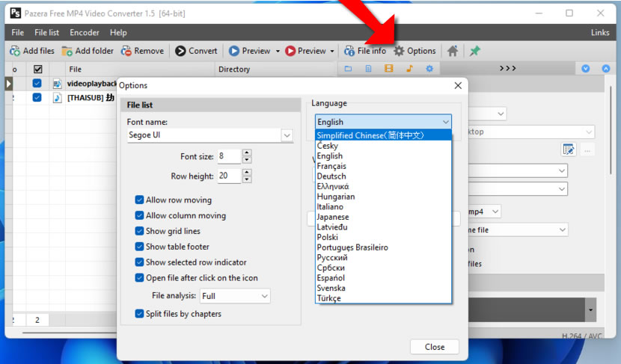621x364 pixels.
Task: Click the blue Preview play icon
Action: pyautogui.click(x=234, y=51)
